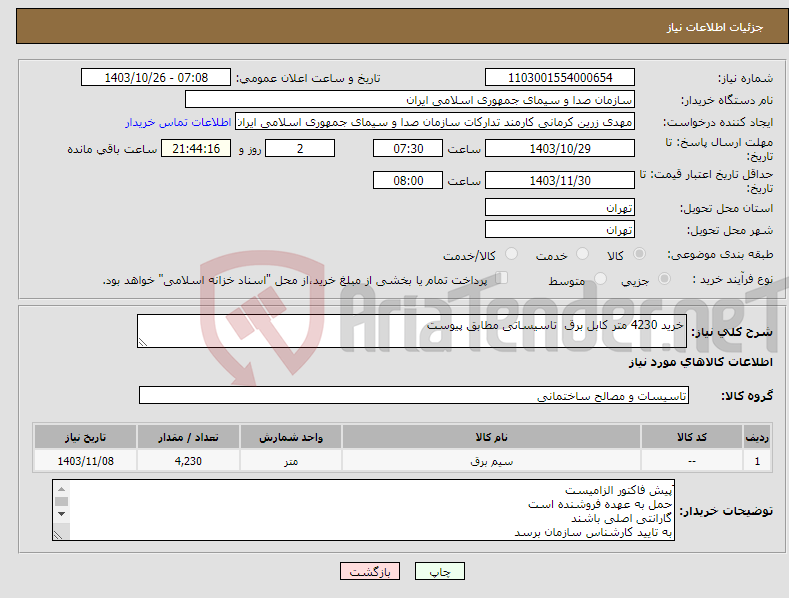The height and width of the screenshot is (598, 789).
Task: Click the quantity cell 4,230
Action: pyautogui.click(x=188, y=461)
